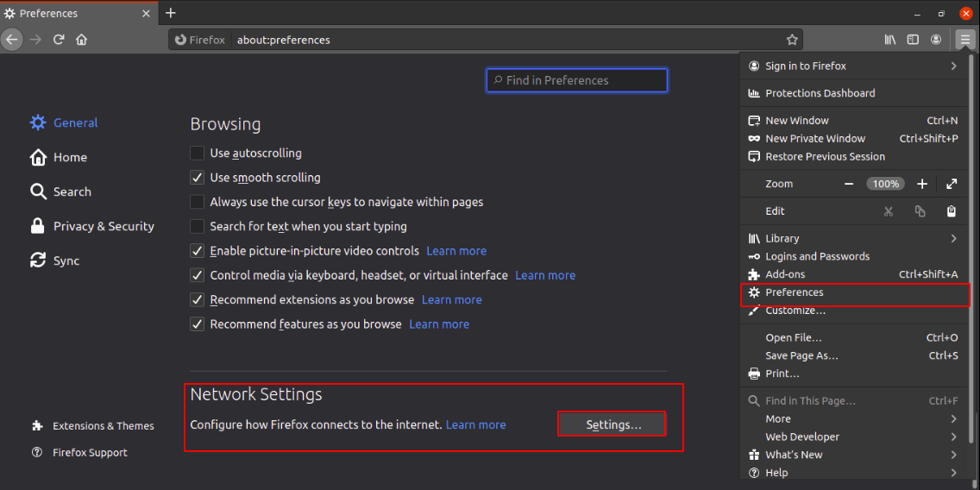
Task: Enable the Use autoscrolling checkbox
Action: (x=197, y=154)
